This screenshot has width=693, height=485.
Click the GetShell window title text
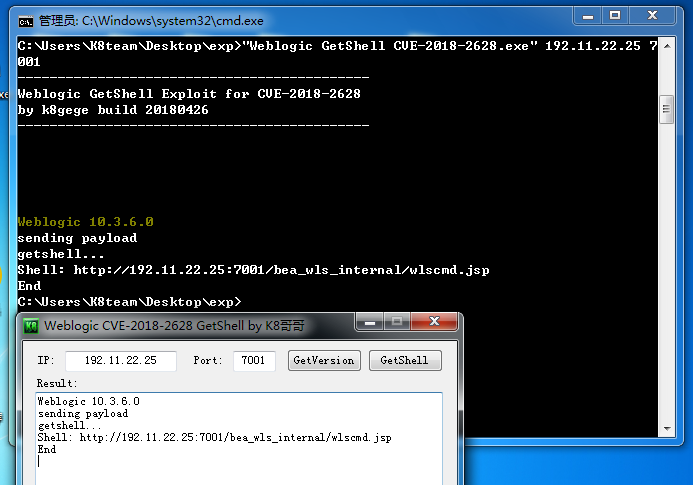coord(174,326)
